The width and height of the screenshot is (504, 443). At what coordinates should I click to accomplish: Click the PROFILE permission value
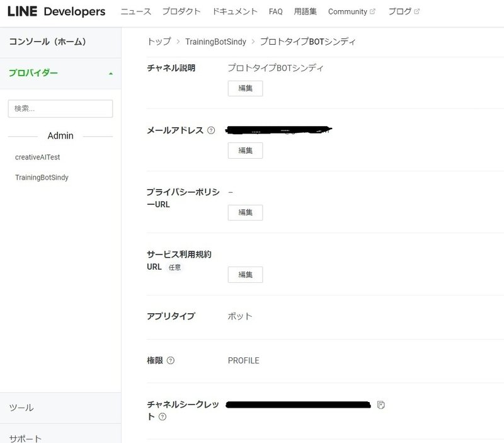[243, 360]
